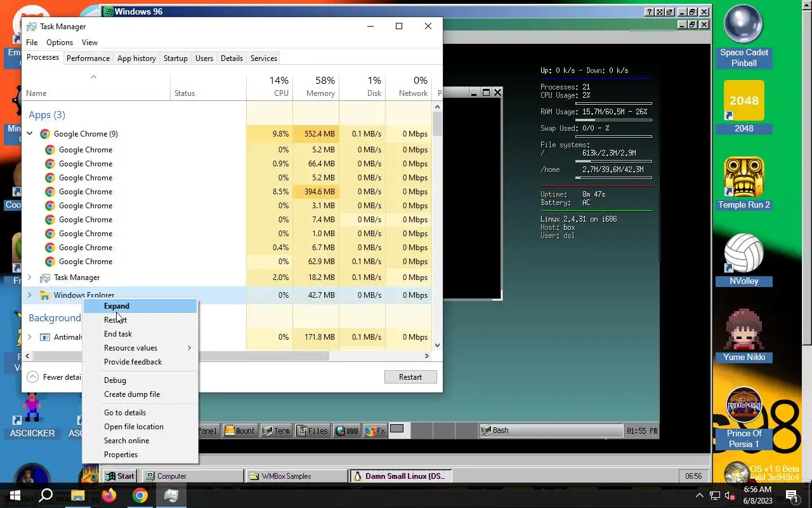Open Windows taskbar search magnifier
Image resolution: width=812 pixels, height=508 pixels.
click(46, 495)
